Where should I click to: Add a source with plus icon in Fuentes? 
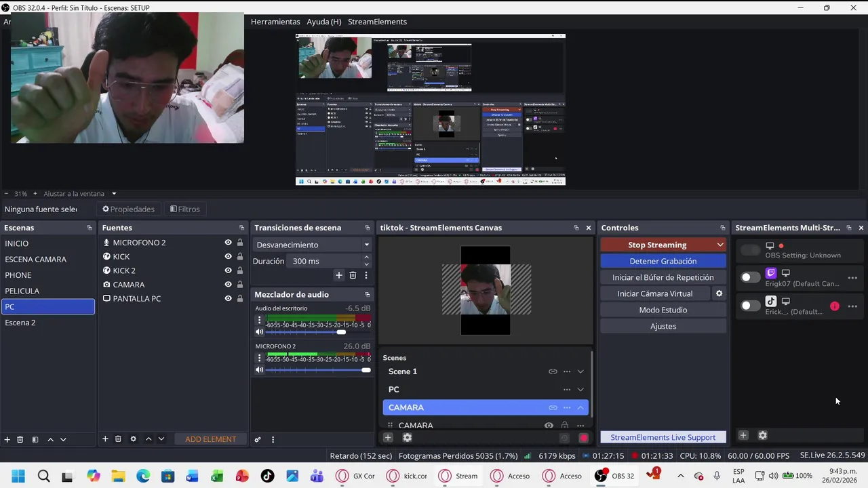coord(105,439)
